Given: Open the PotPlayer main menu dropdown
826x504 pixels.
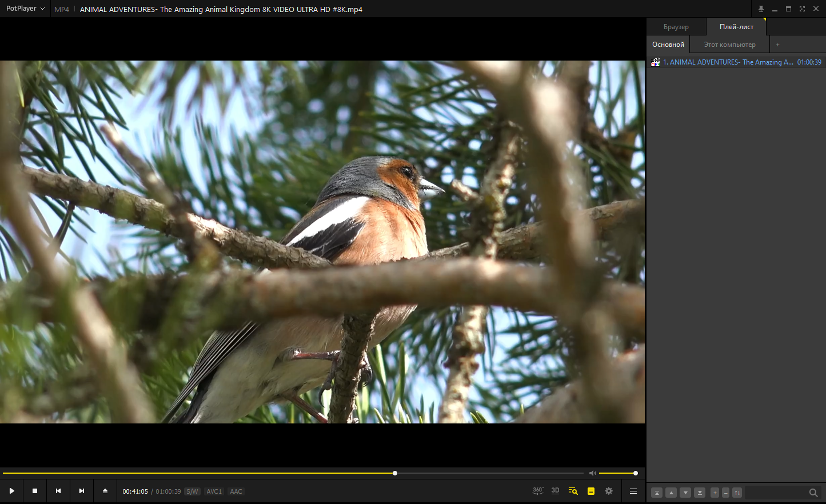Looking at the screenshot, I should pos(25,9).
